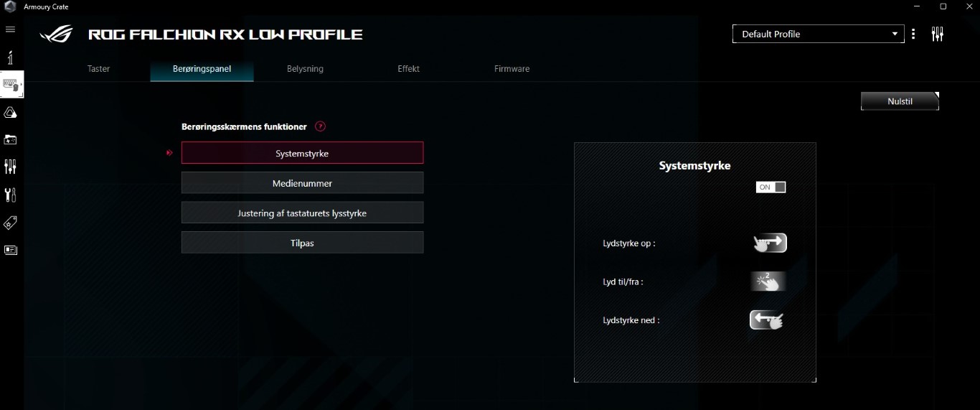
Task: Click the ROG logo in the header
Action: (57, 34)
